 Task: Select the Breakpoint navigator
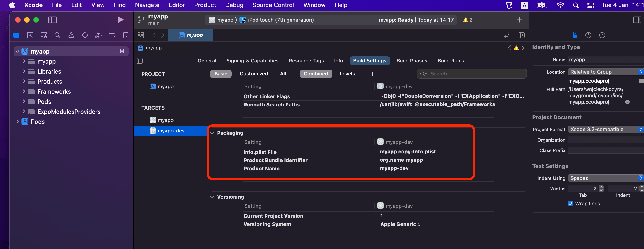click(112, 35)
